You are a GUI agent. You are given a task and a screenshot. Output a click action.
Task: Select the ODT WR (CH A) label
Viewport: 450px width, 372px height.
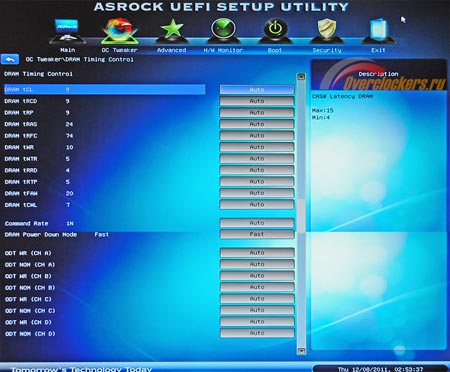(x=28, y=253)
